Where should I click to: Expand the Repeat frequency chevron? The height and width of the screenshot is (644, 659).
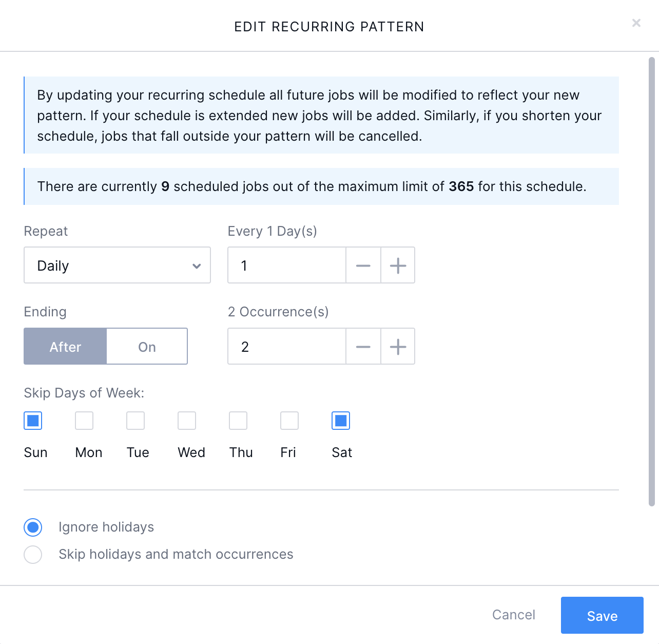tap(196, 266)
